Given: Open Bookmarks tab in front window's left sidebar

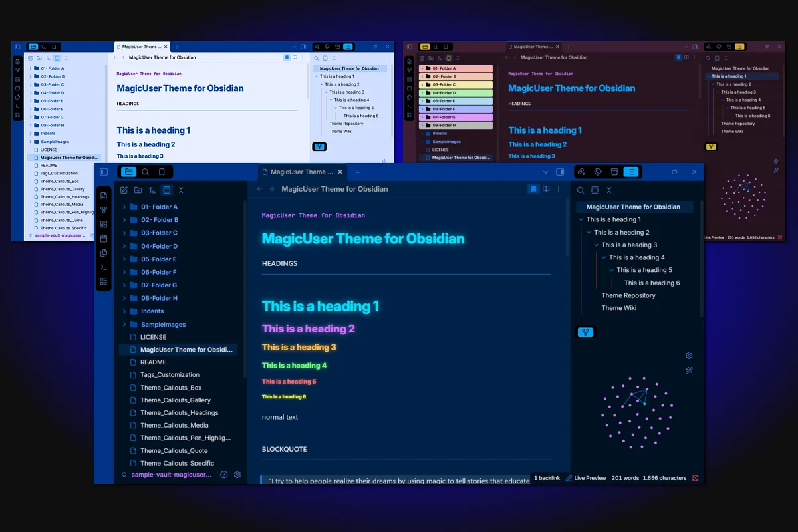Looking at the screenshot, I should click(x=162, y=172).
